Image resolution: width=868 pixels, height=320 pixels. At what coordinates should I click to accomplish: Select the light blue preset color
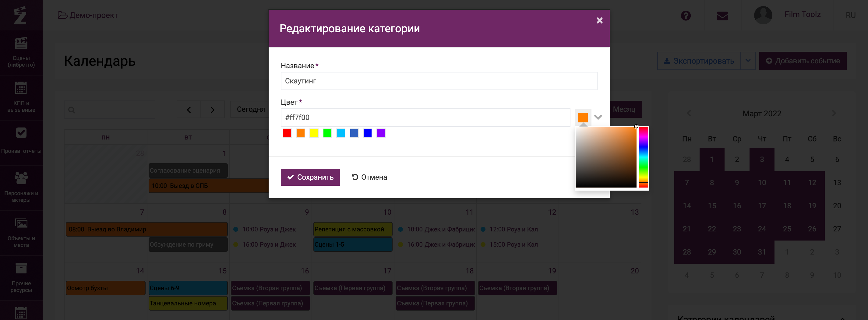[x=341, y=133]
